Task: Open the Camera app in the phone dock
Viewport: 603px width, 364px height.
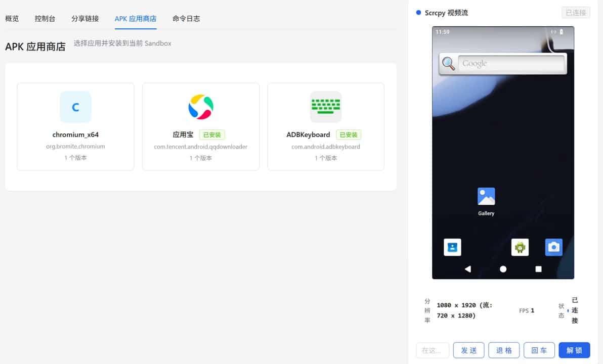Action: point(553,247)
